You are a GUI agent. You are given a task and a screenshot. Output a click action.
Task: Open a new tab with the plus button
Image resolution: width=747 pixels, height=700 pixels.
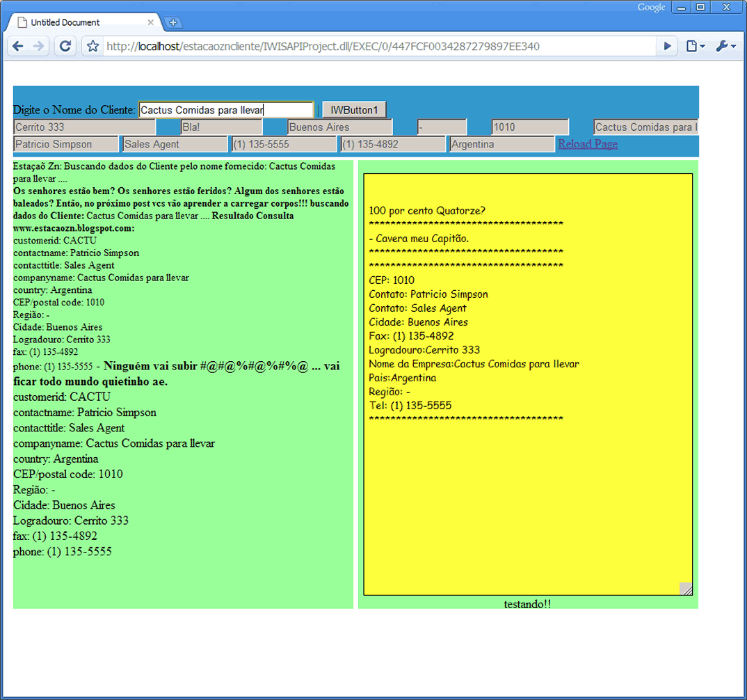point(173,22)
